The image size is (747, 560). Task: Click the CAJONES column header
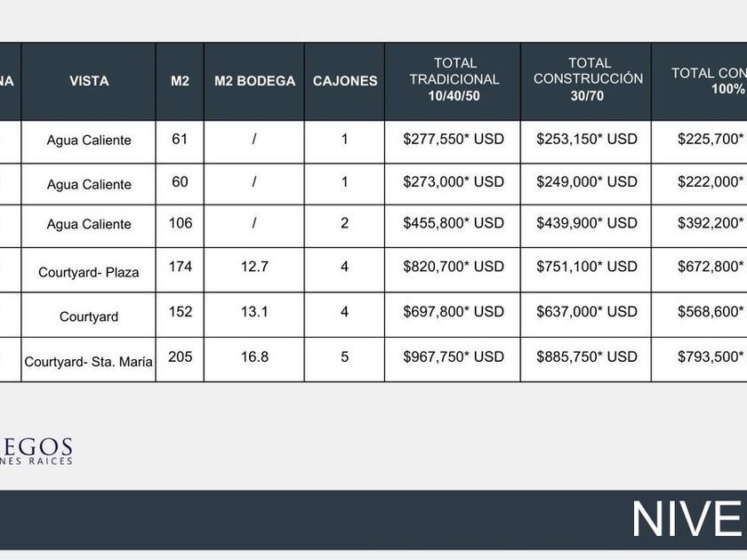click(345, 81)
